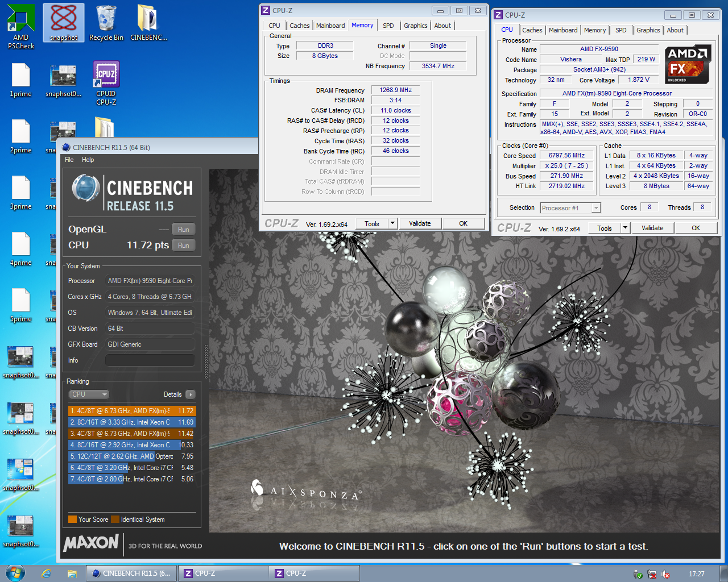
Task: Click OK in right CPU-Z window
Action: 696,228
